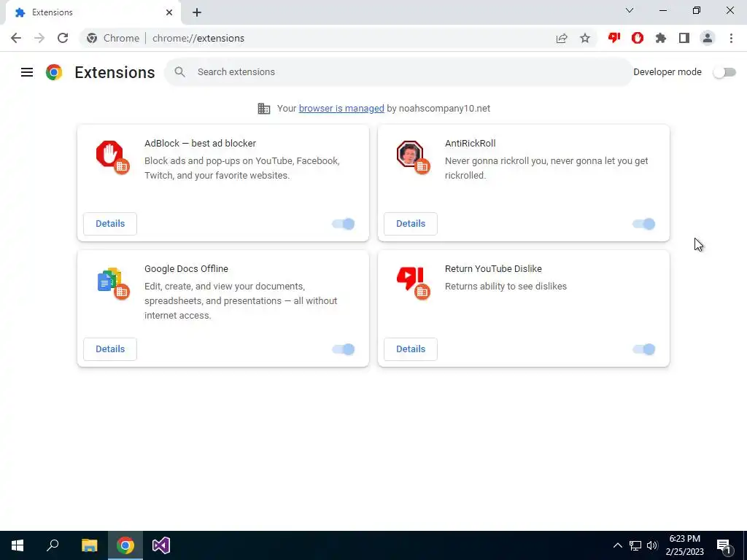The image size is (747, 560).
Task: Follow the 'browser is managed' link
Action: coord(341,109)
